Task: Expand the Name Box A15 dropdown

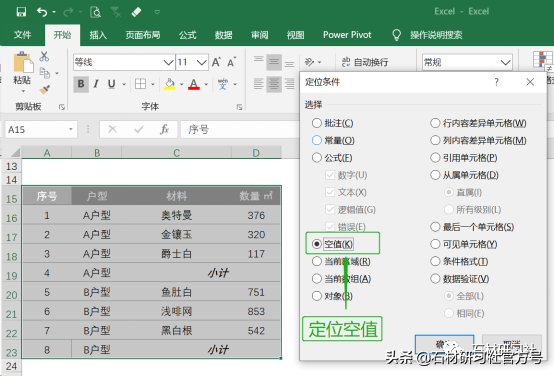Action: (x=71, y=129)
